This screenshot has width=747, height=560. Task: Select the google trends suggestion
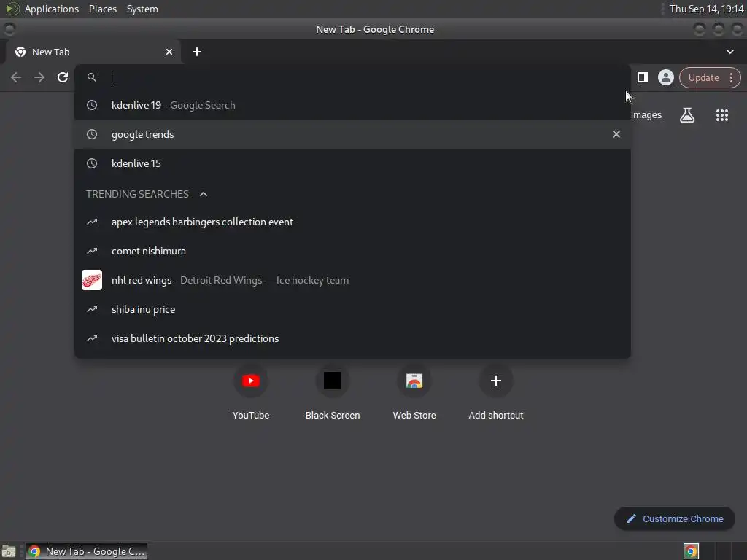[352, 134]
